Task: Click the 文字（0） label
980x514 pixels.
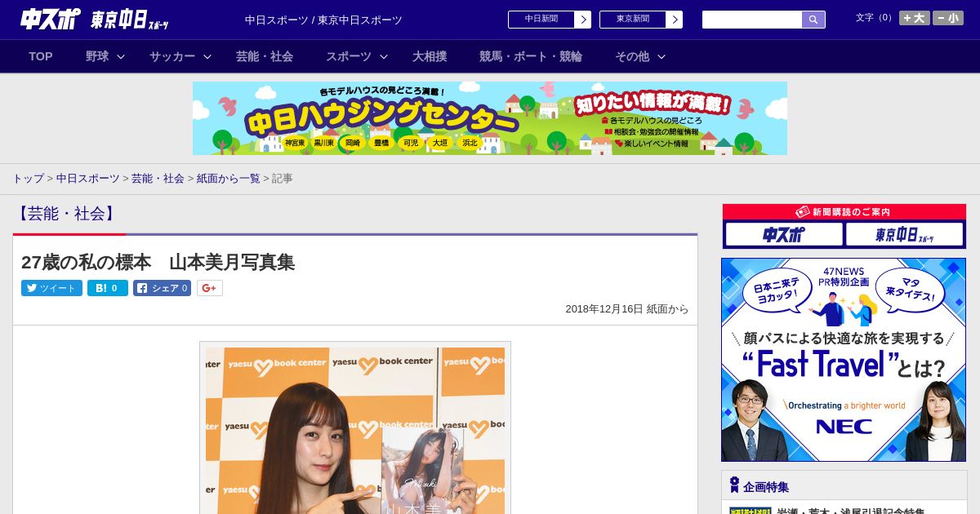Action: [875, 17]
